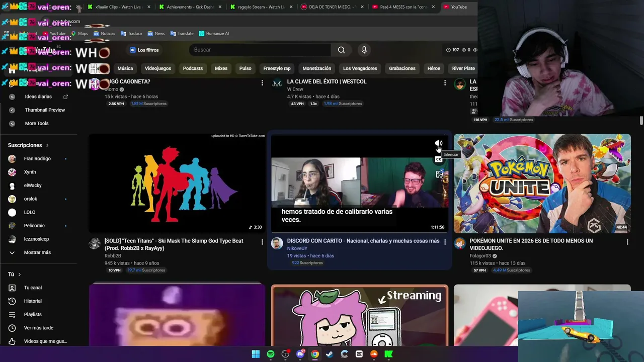Open DISCORD CON CARITO video title
644x362 pixels.
click(x=363, y=241)
